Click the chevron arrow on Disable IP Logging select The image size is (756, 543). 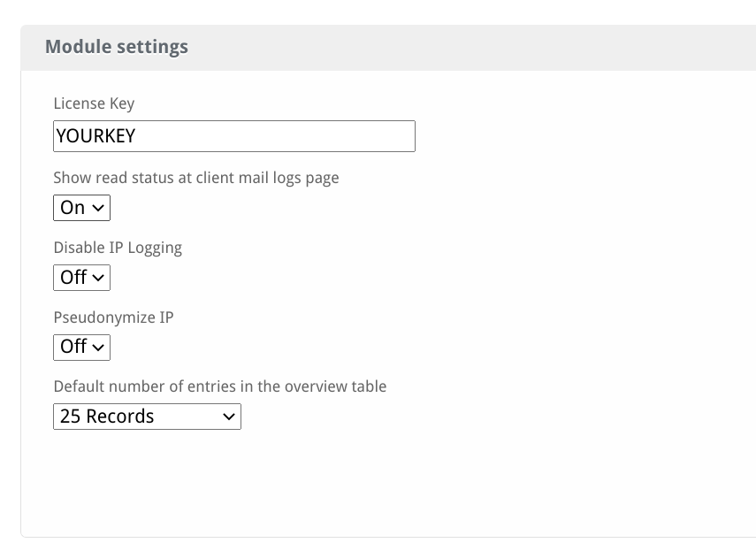(98, 278)
